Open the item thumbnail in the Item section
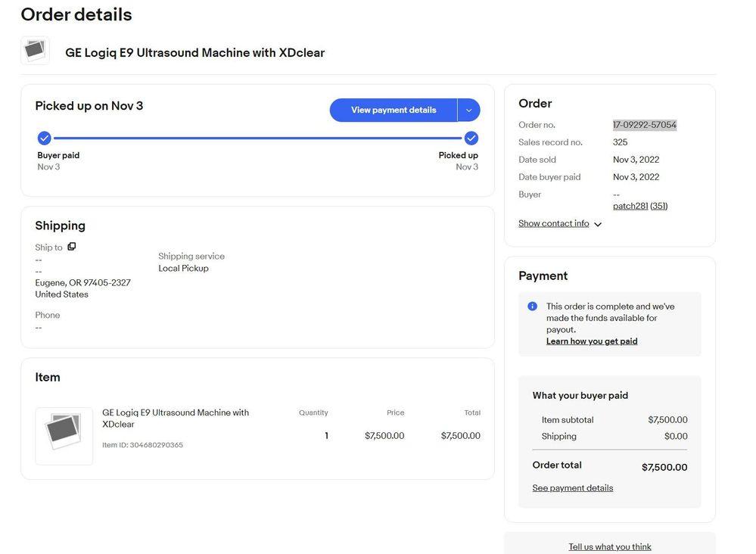The image size is (756, 554). pyautogui.click(x=64, y=436)
